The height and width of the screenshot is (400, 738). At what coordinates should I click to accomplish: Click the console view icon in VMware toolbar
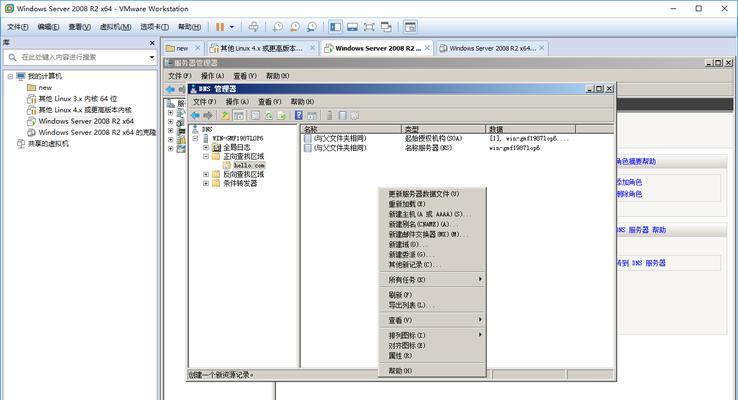coord(410,27)
